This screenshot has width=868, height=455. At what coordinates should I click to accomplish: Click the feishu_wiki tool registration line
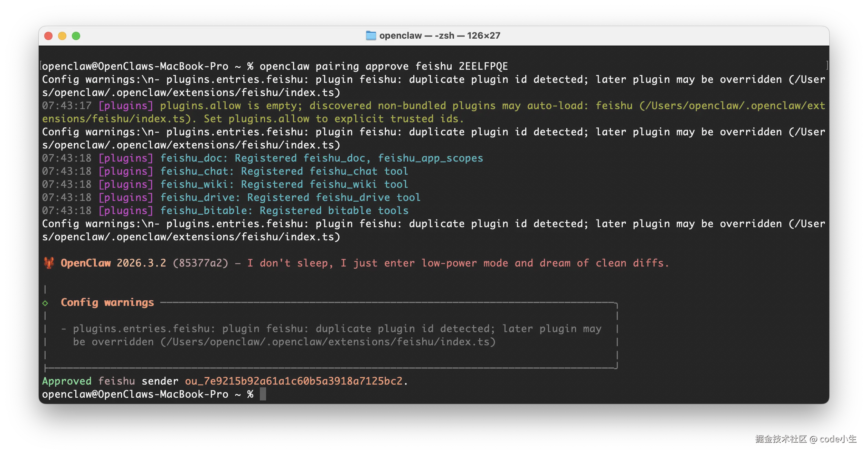pyautogui.click(x=284, y=184)
